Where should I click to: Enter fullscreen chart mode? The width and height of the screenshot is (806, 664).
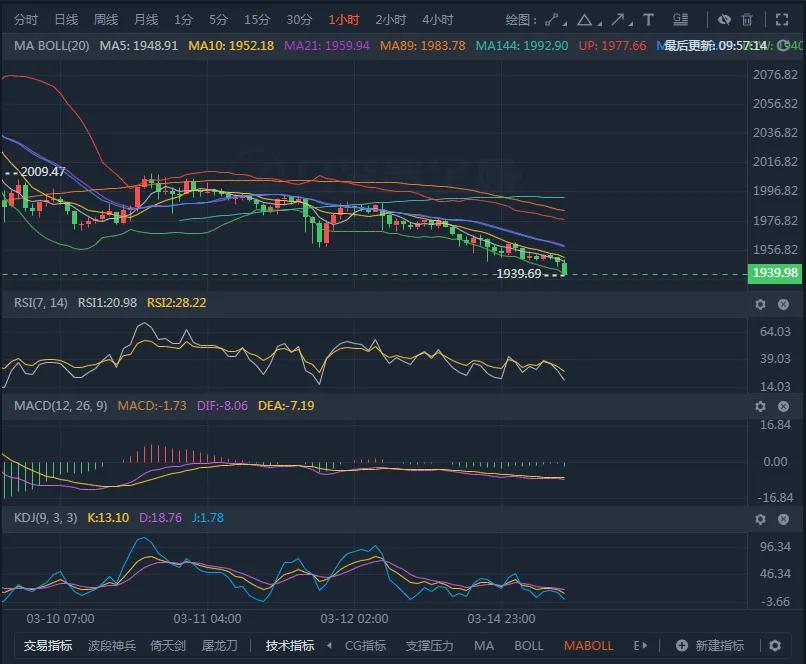(781, 17)
